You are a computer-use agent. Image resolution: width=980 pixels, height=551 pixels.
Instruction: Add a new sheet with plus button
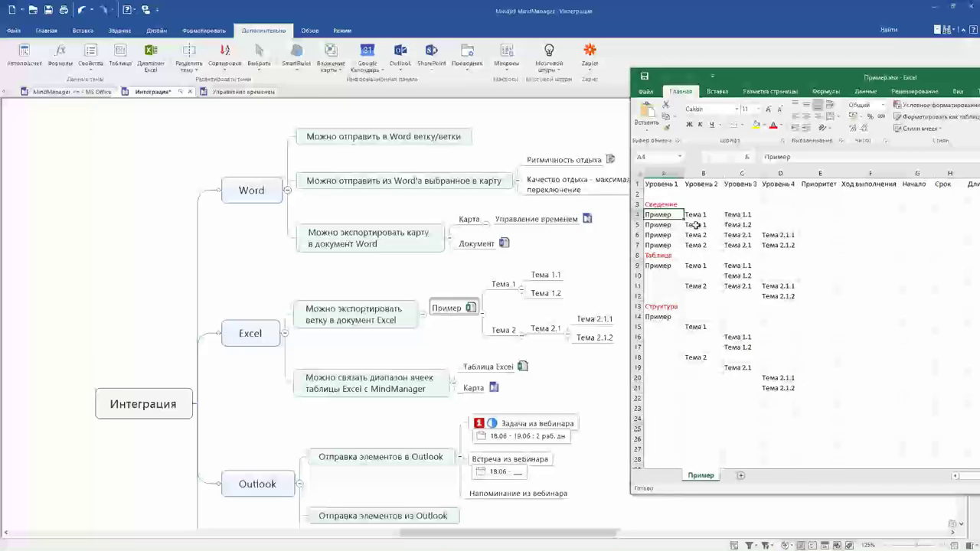(x=740, y=475)
